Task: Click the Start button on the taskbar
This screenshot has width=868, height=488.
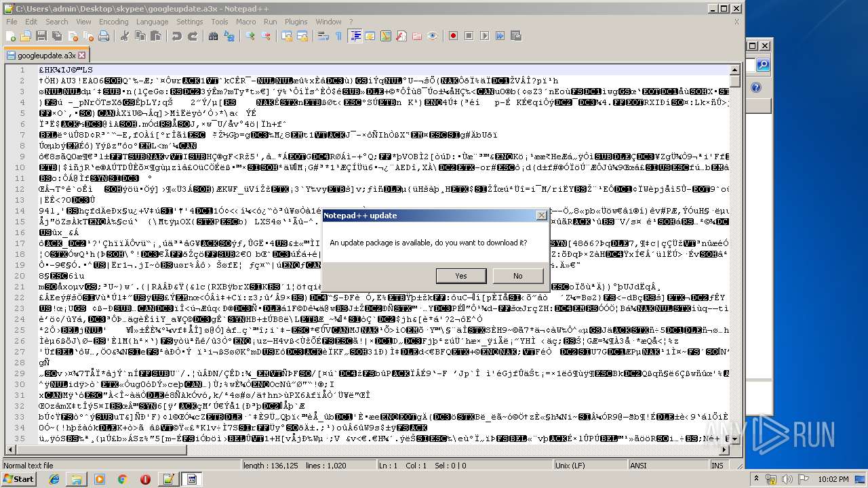Action: (x=18, y=479)
